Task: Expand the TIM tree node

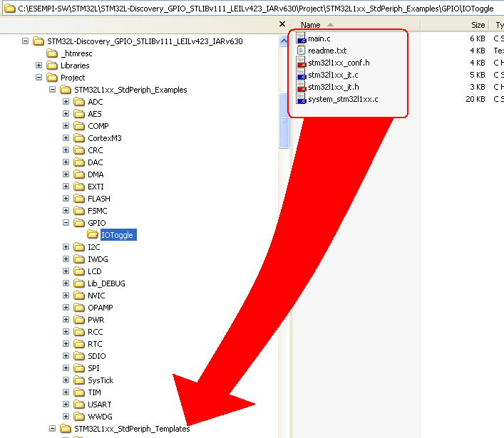Action: click(66, 392)
